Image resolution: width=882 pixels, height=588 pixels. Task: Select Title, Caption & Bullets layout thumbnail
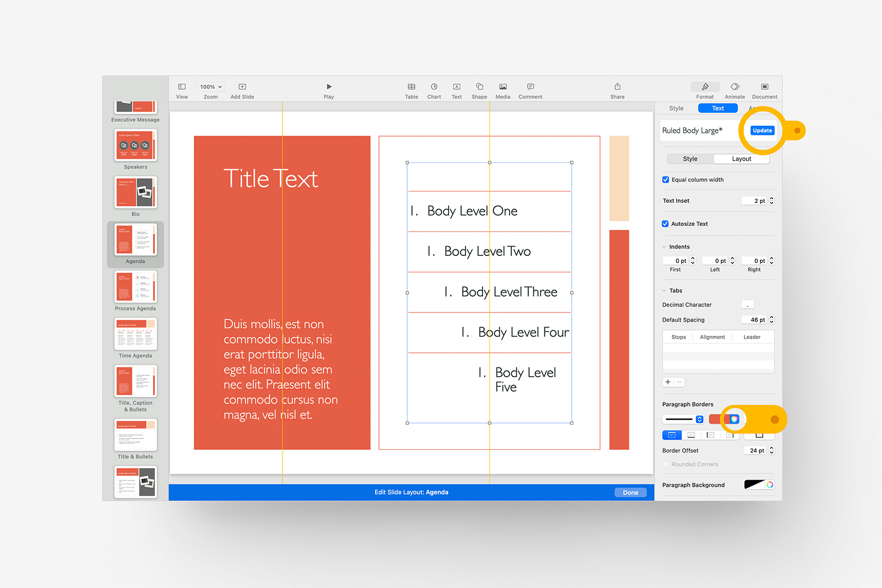[136, 381]
